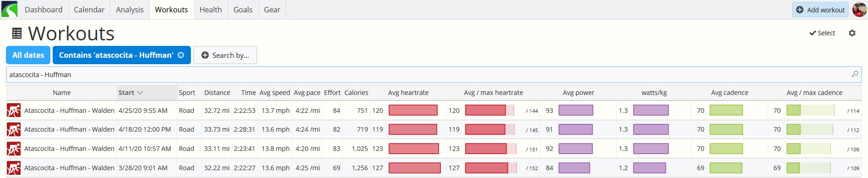Image resolution: width=868 pixels, height=178 pixels.
Task: Toggle Select mode for workouts
Action: point(822,33)
